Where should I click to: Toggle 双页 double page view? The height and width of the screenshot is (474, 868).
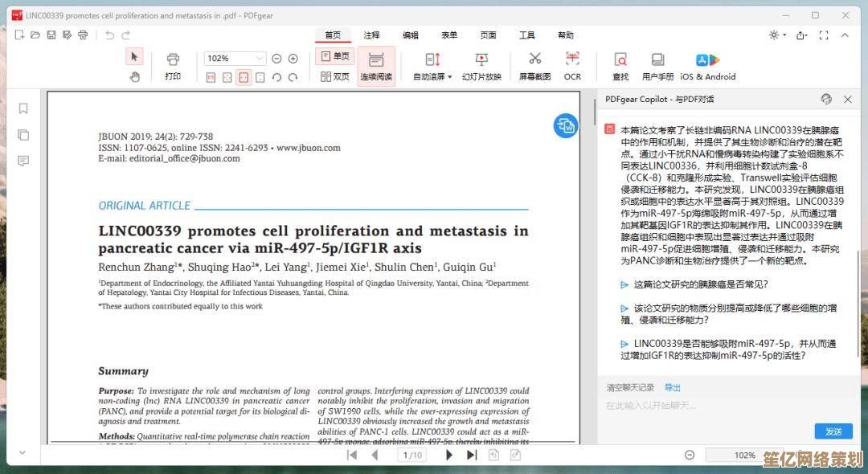[335, 77]
